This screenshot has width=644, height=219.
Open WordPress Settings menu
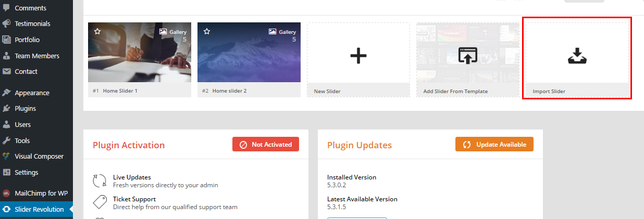tap(27, 173)
